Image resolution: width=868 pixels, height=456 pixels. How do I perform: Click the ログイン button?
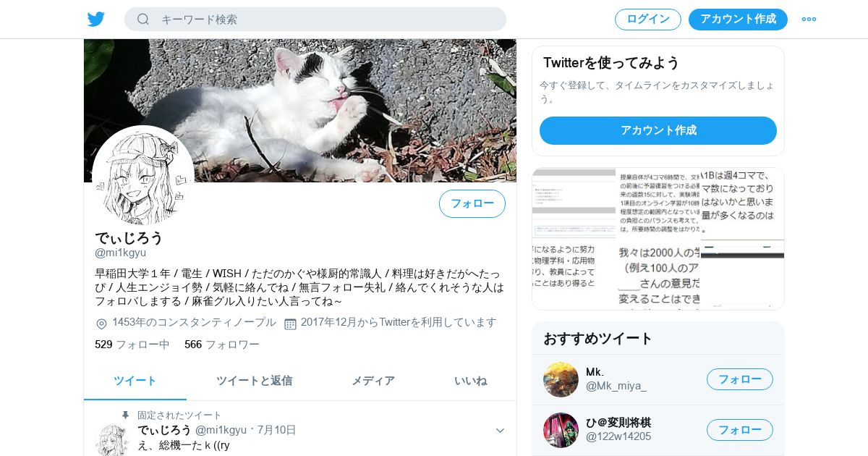point(648,20)
